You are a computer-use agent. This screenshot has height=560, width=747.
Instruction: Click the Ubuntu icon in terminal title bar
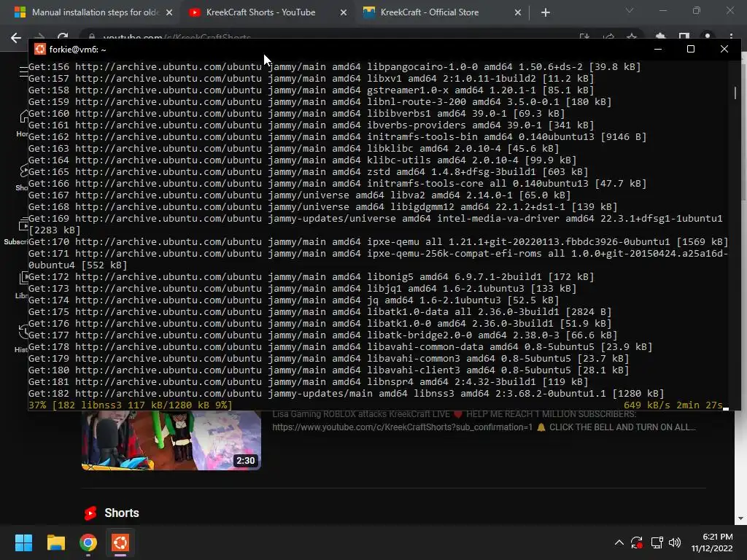pos(40,49)
